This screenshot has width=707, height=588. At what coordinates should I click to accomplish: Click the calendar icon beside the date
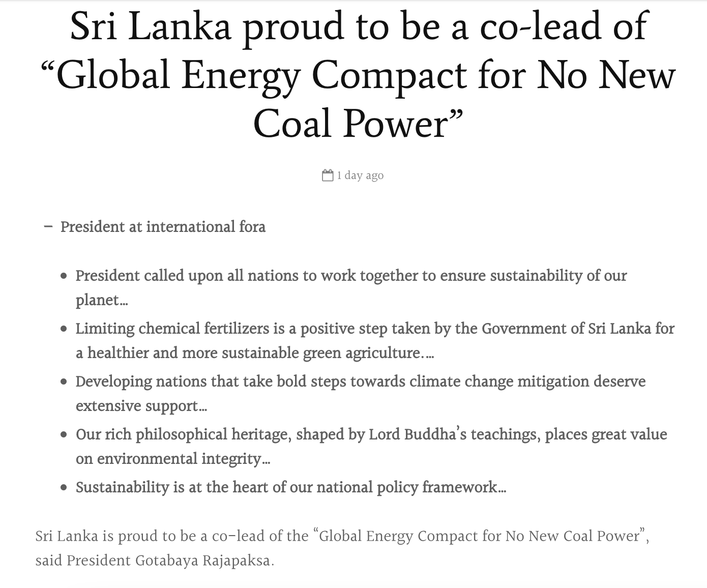pos(328,175)
